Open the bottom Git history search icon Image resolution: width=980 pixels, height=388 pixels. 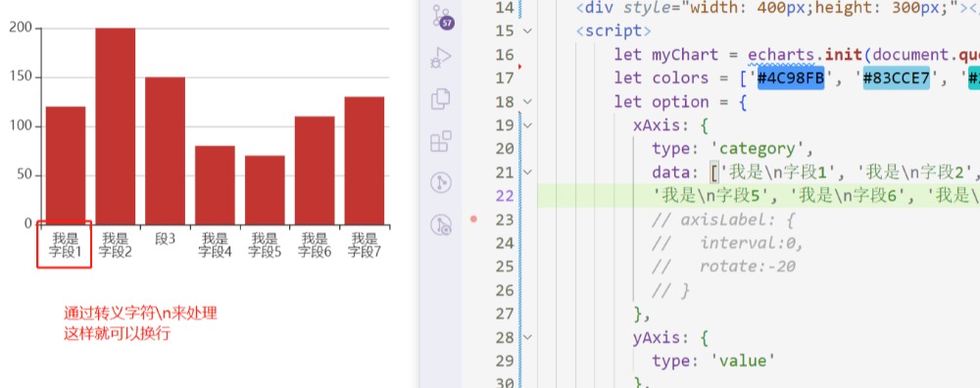tap(441, 225)
